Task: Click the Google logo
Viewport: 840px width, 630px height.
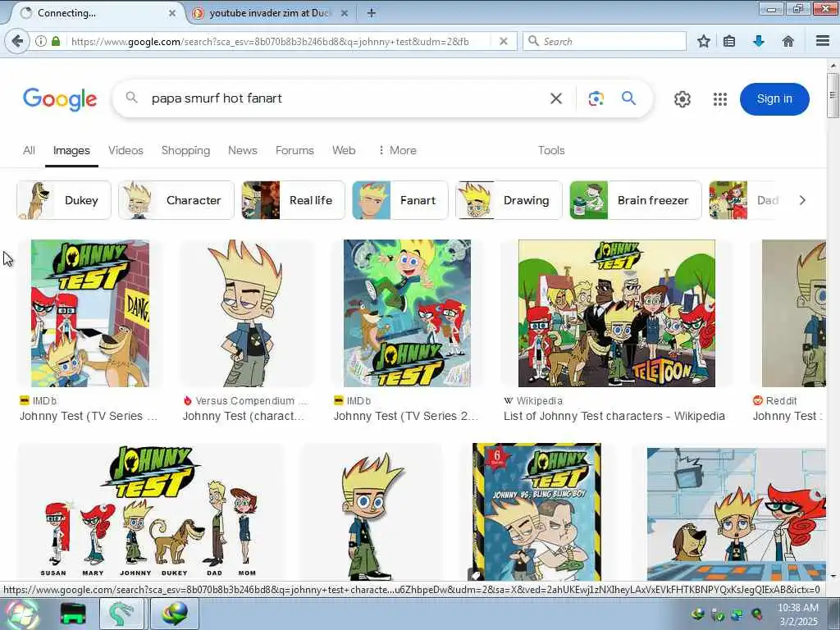Action: [x=60, y=99]
